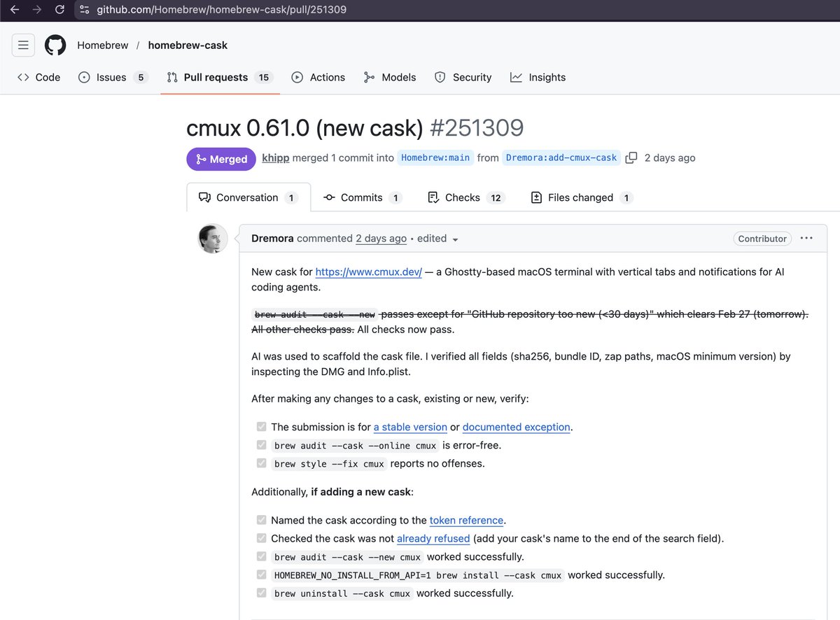
Task: Toggle the 'brew uninstall --cask cmux' checkbox
Action: pyautogui.click(x=261, y=593)
